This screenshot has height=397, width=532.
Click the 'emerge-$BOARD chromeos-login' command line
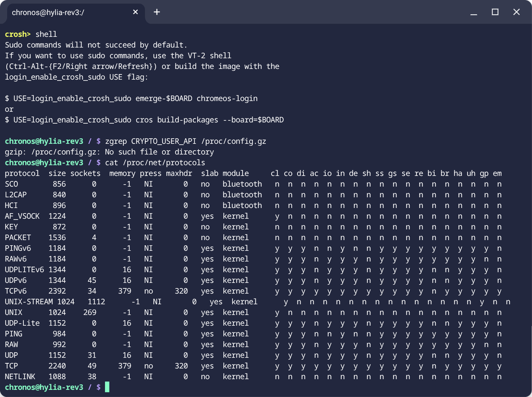[x=131, y=98]
